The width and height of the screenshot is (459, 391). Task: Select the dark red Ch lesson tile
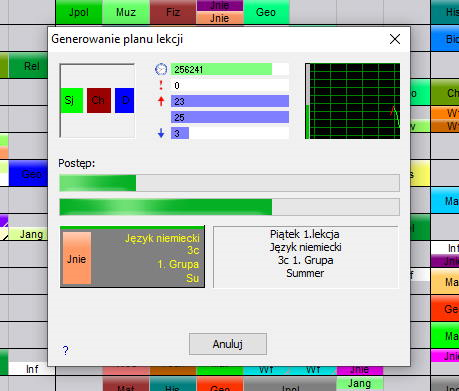(x=99, y=100)
